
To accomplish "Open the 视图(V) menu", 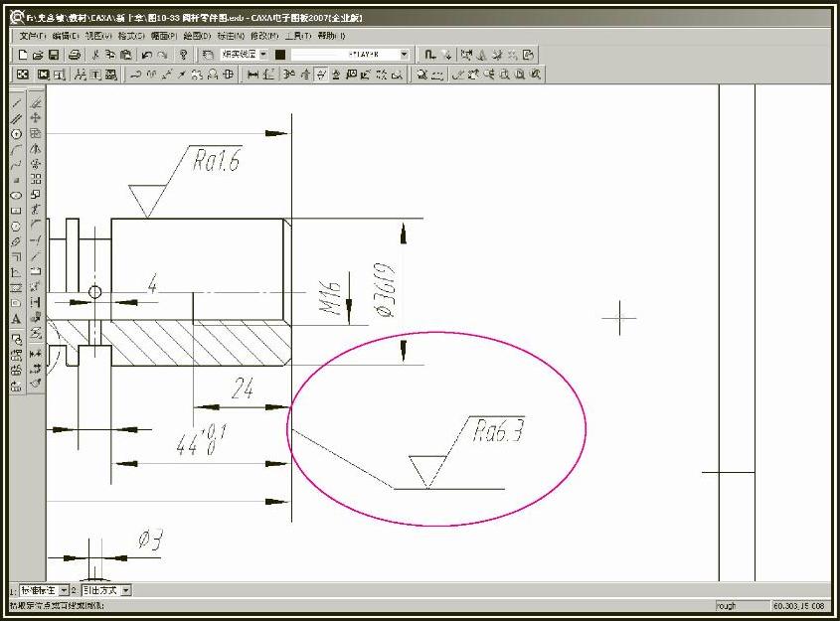I will [98, 36].
